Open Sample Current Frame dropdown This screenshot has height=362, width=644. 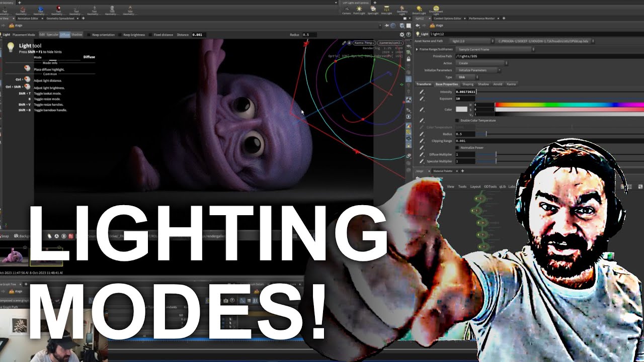[495, 49]
